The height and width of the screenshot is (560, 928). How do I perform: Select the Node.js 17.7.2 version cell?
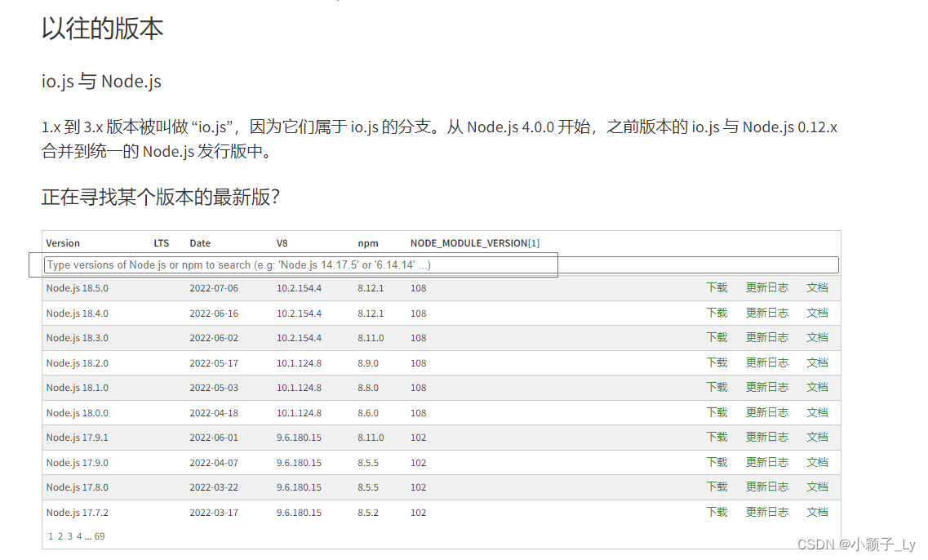pyautogui.click(x=78, y=513)
